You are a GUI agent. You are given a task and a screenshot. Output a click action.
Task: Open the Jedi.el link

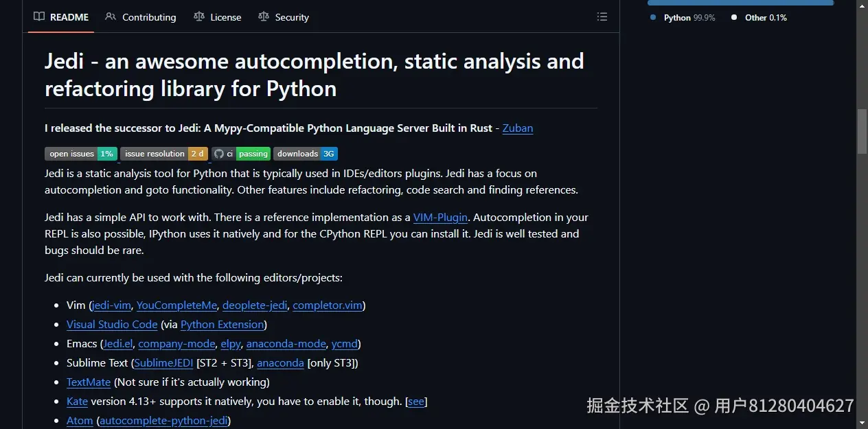tap(118, 344)
